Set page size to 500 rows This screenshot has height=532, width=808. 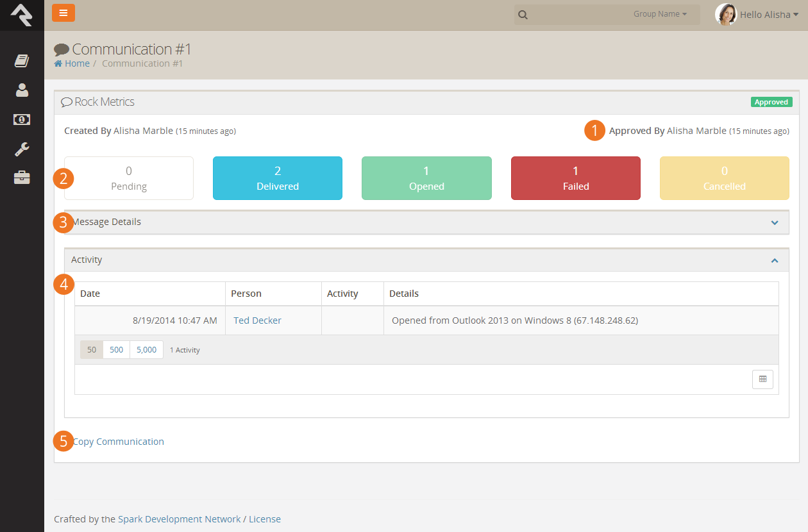(116, 350)
